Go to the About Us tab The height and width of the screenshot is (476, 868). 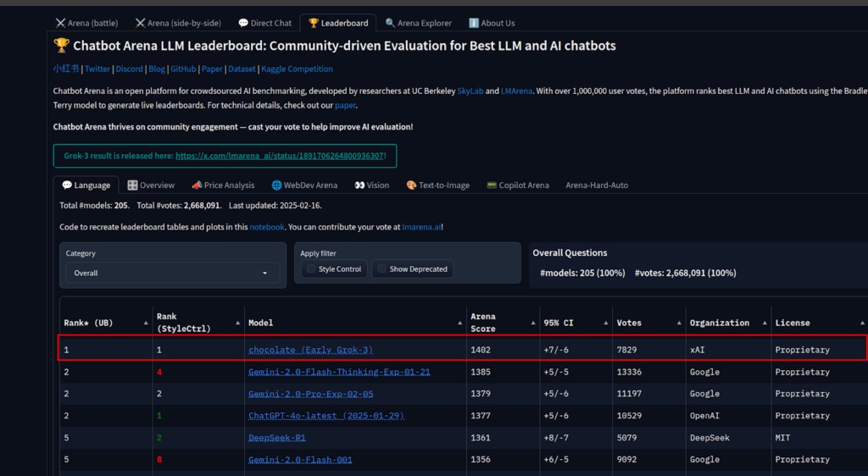point(492,23)
